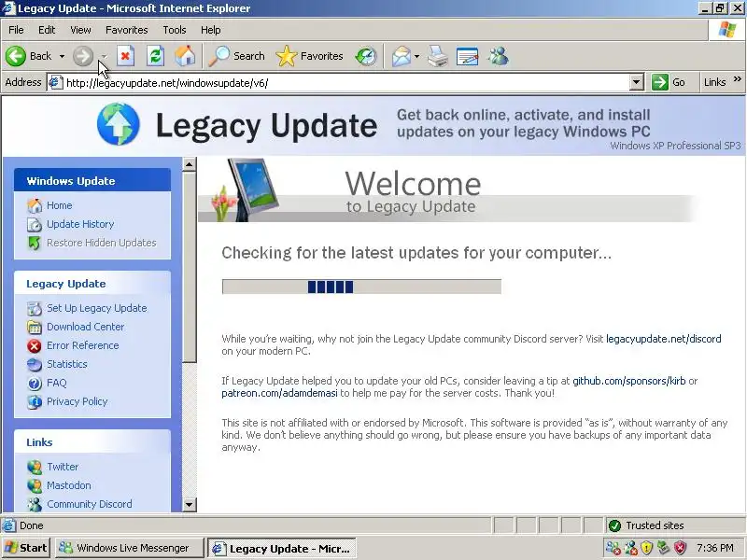
Task: Expand the Links toolbar chevron
Action: (738, 79)
